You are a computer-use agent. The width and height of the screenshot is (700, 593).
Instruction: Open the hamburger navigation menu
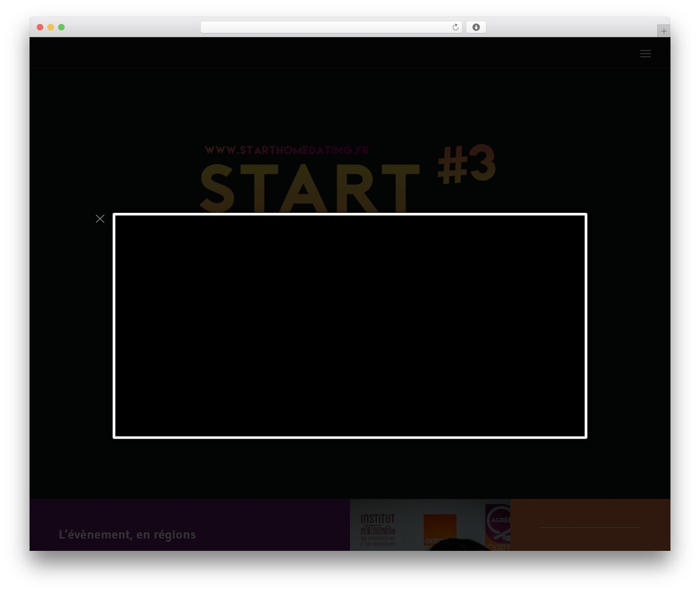645,54
